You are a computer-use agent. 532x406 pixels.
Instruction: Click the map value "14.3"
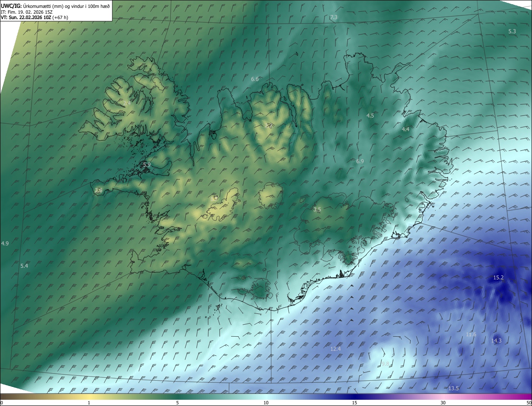tap(497, 340)
